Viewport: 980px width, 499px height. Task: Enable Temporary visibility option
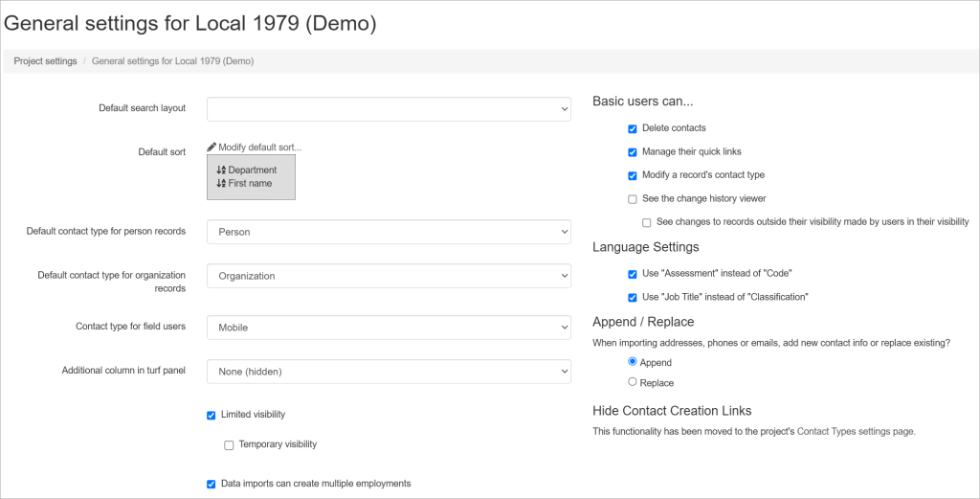click(229, 444)
